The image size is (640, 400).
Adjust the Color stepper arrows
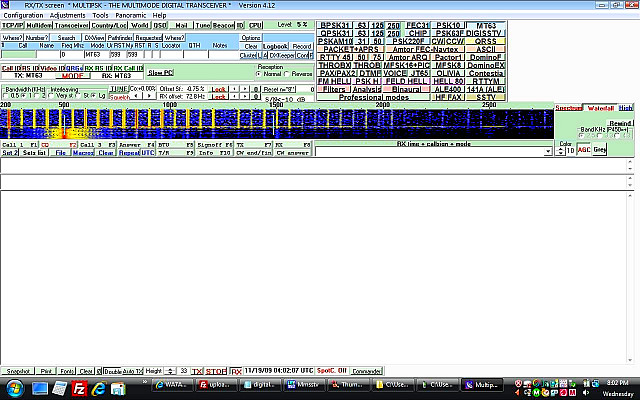click(x=561, y=151)
